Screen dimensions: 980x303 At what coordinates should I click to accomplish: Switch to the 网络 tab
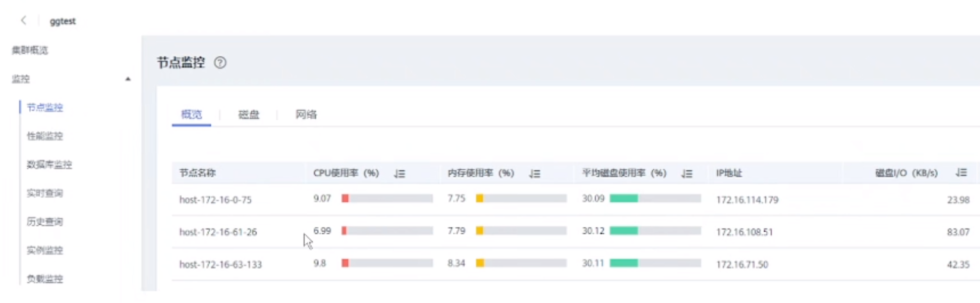click(306, 115)
